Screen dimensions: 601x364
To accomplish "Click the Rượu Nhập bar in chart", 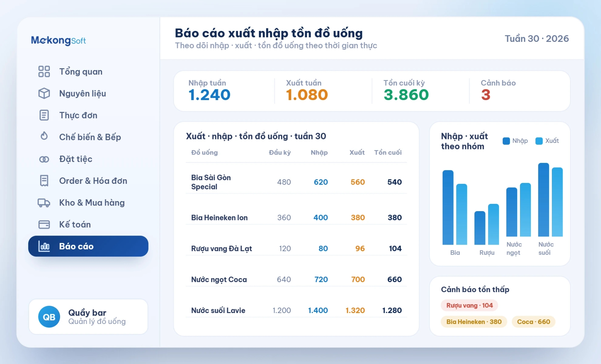I will [480, 228].
